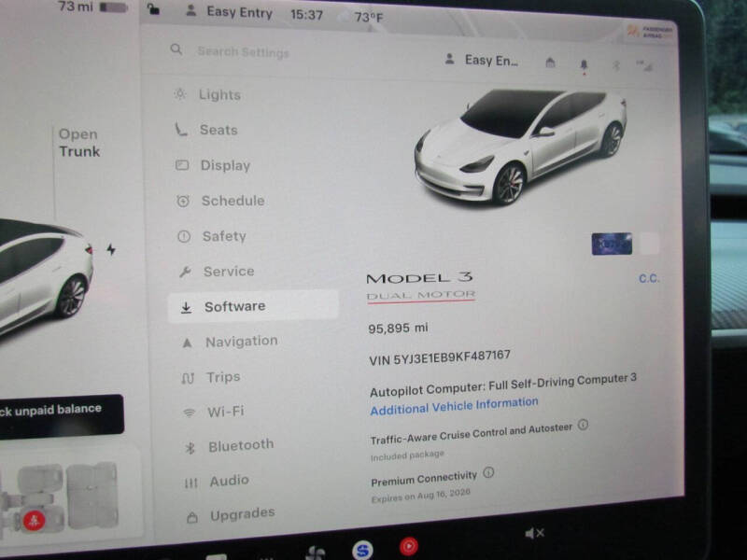
Task: Show info for Premium Connectivity
Action: 488,472
